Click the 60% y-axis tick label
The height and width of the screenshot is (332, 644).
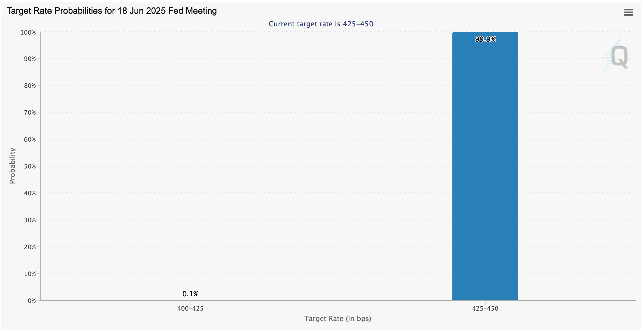tap(30, 139)
